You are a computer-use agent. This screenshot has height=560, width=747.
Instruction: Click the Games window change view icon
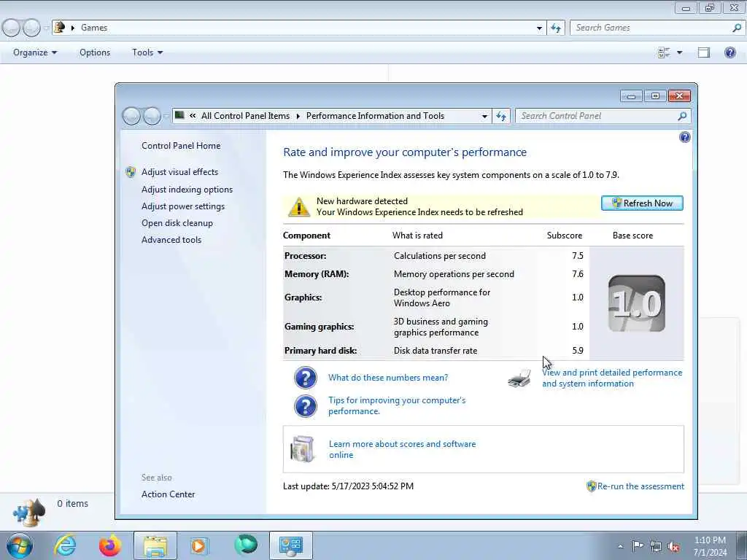pos(664,52)
